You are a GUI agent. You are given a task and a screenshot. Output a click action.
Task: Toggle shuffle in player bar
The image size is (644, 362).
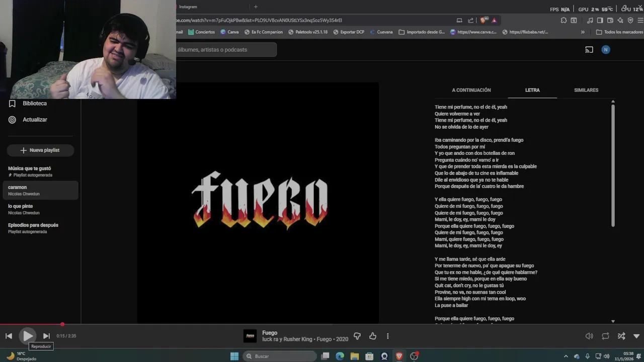pos(621,336)
